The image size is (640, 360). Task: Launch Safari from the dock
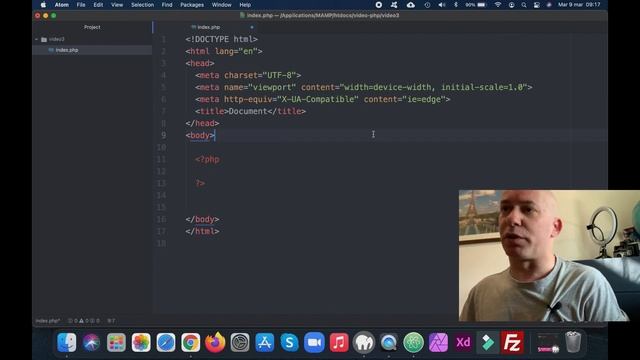pos(166,342)
